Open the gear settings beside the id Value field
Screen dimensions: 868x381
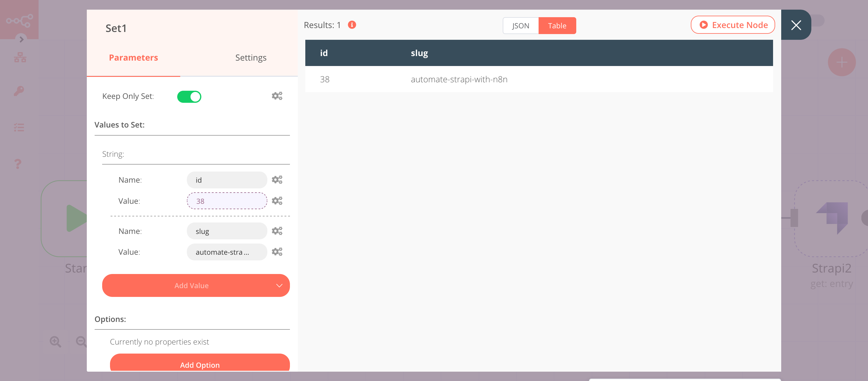click(x=277, y=200)
